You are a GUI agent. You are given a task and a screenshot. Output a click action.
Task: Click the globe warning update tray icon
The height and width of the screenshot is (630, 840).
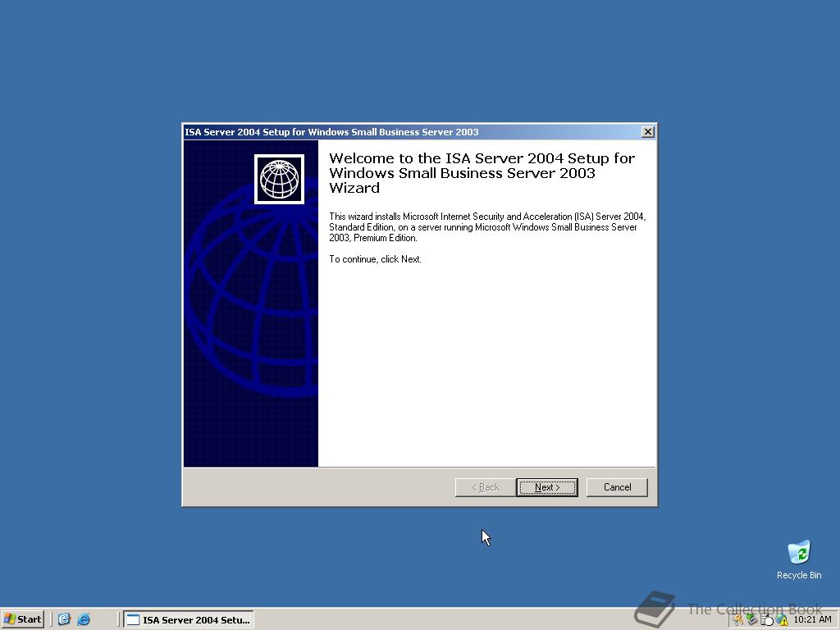click(782, 620)
